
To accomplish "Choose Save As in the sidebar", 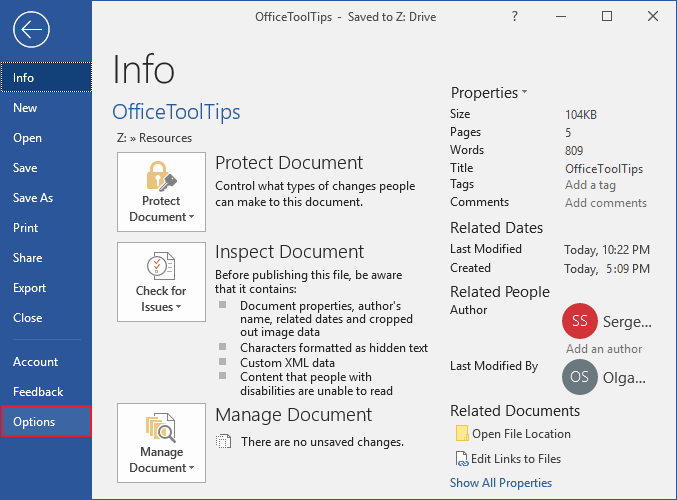I will 46,198.
